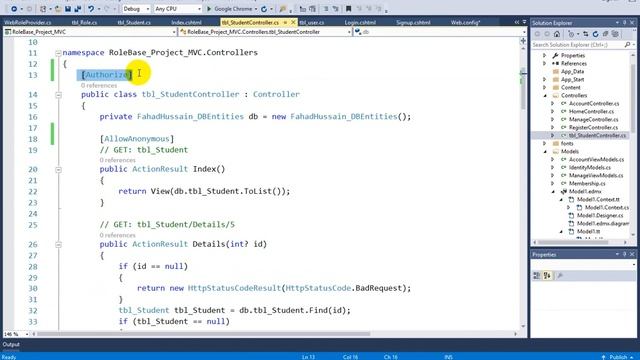
Task: Click the Save file toolbar icon
Action: click(68, 9)
